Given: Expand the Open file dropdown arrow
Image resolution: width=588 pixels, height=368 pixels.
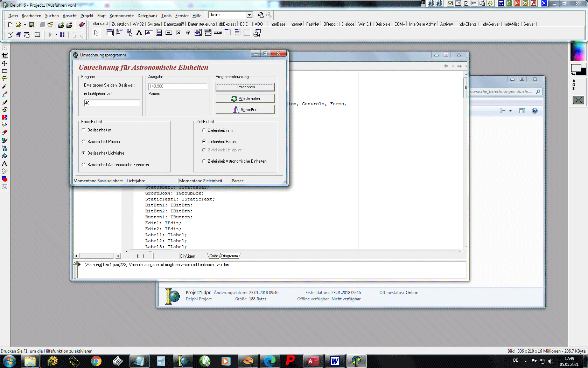Looking at the screenshot, I should [25, 25].
